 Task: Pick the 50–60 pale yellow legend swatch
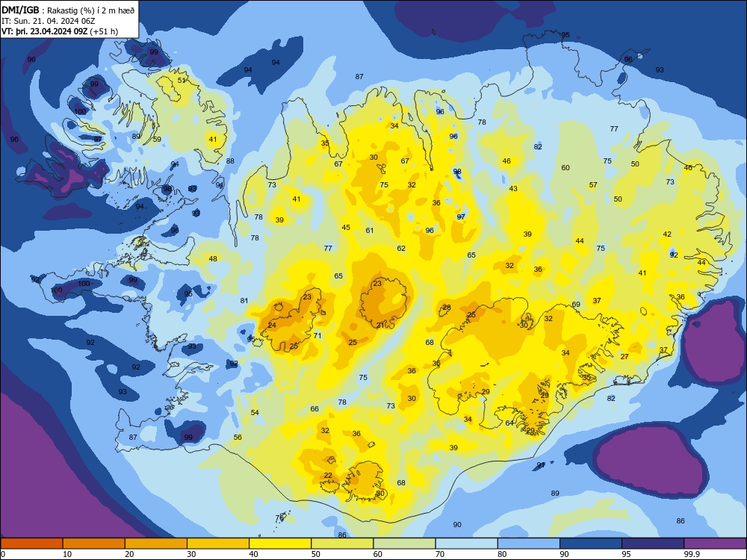pyautogui.click(x=343, y=544)
